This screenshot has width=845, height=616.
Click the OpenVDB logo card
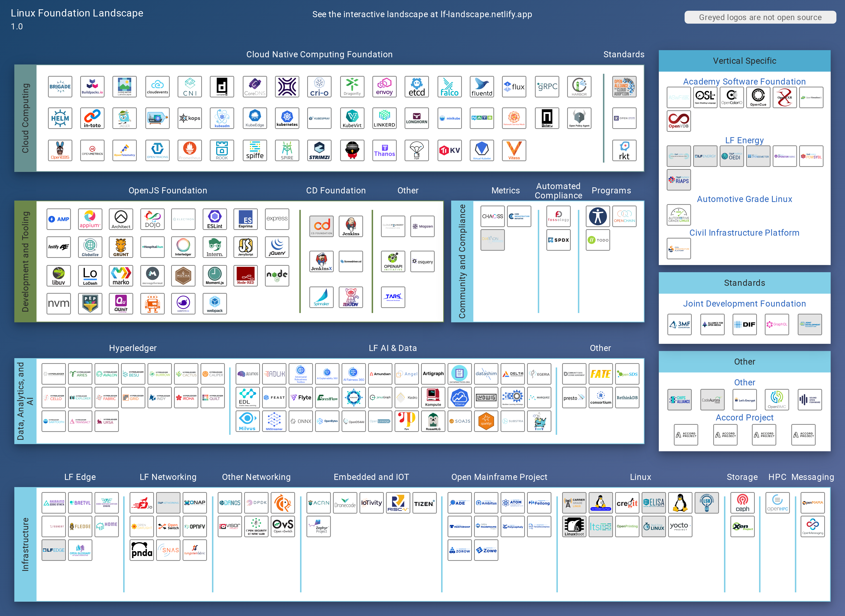(679, 121)
